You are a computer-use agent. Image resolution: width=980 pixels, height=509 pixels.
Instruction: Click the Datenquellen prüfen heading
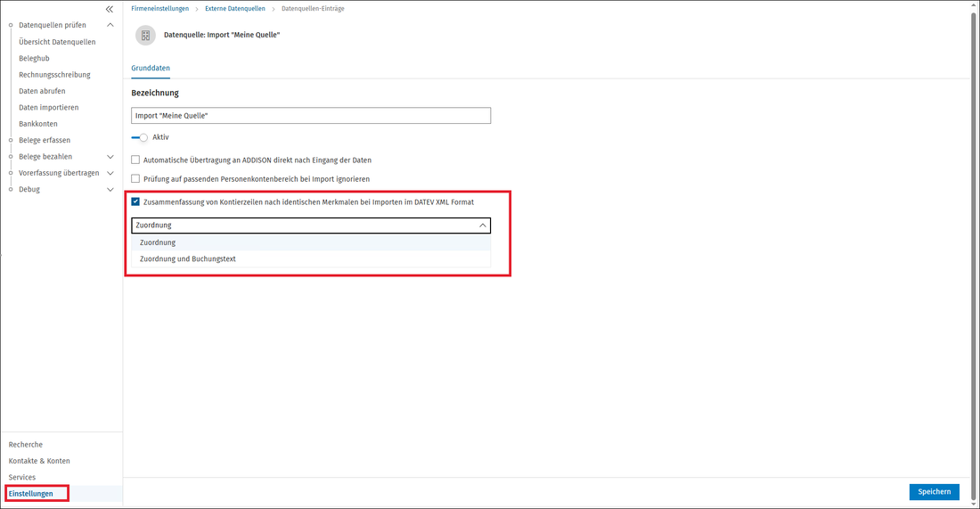click(53, 25)
